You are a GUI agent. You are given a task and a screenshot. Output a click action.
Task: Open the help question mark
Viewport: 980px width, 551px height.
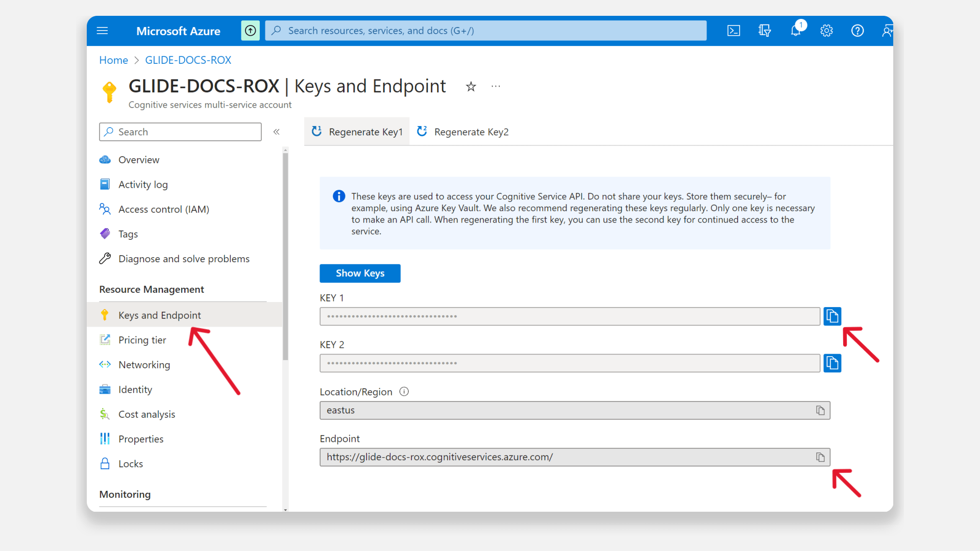click(857, 31)
